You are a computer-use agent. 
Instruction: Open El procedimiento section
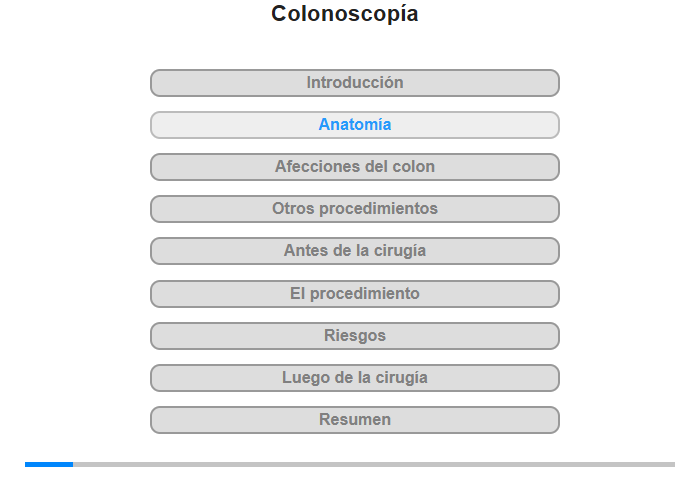(355, 294)
